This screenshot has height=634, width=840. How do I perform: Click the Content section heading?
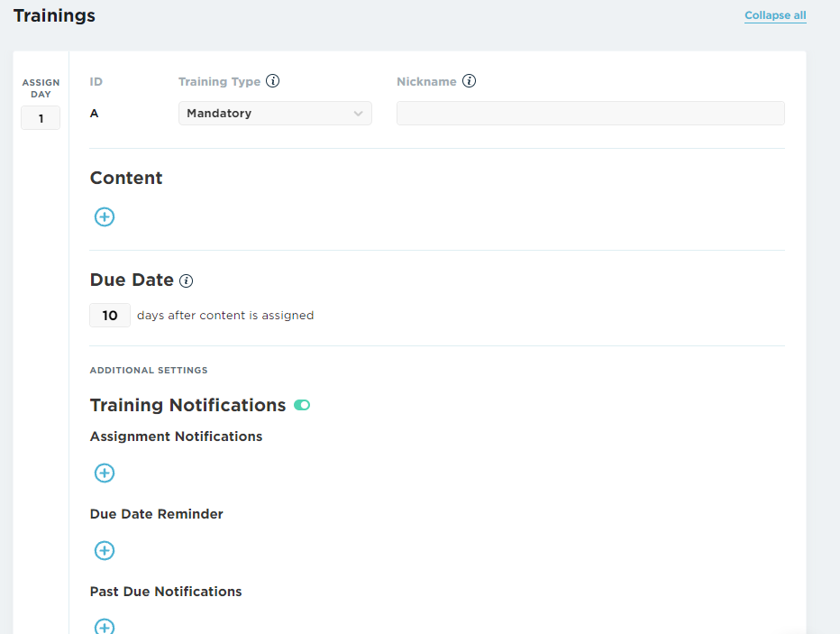(126, 178)
